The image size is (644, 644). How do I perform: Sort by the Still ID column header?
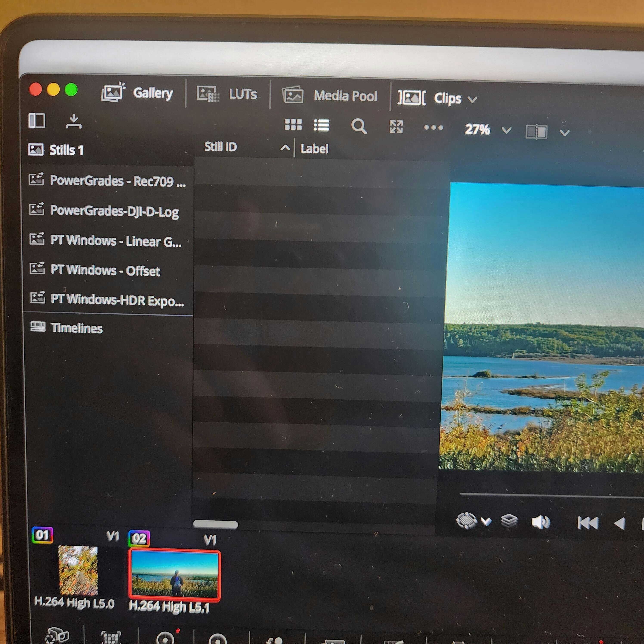pyautogui.click(x=221, y=147)
